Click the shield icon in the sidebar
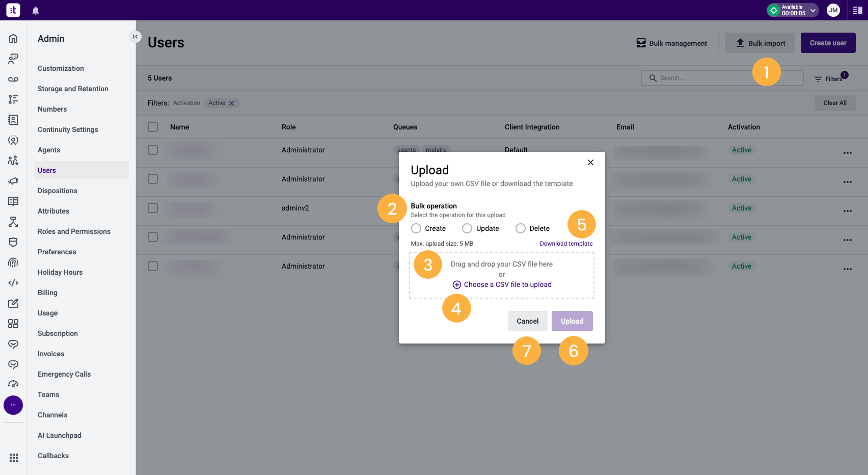Image resolution: width=868 pixels, height=475 pixels. (13, 242)
